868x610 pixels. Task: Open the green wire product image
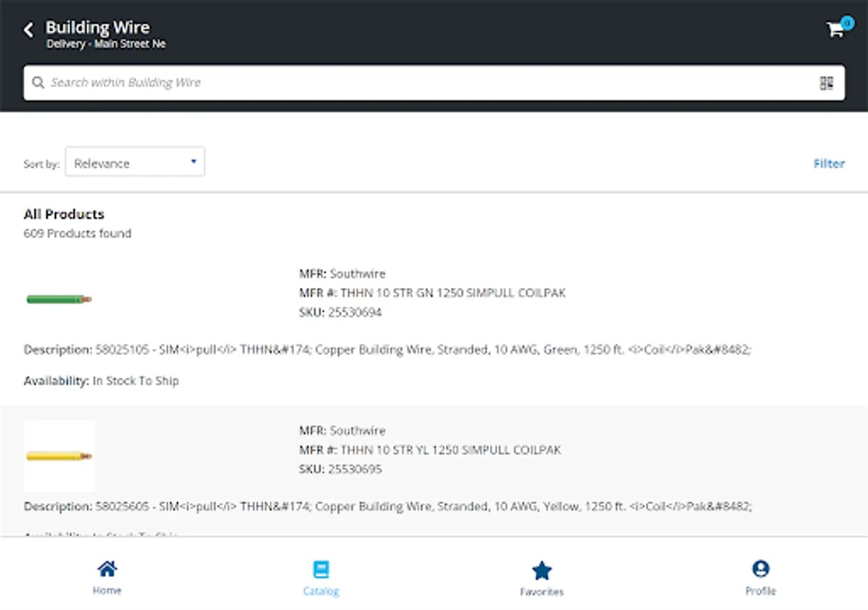click(x=59, y=299)
